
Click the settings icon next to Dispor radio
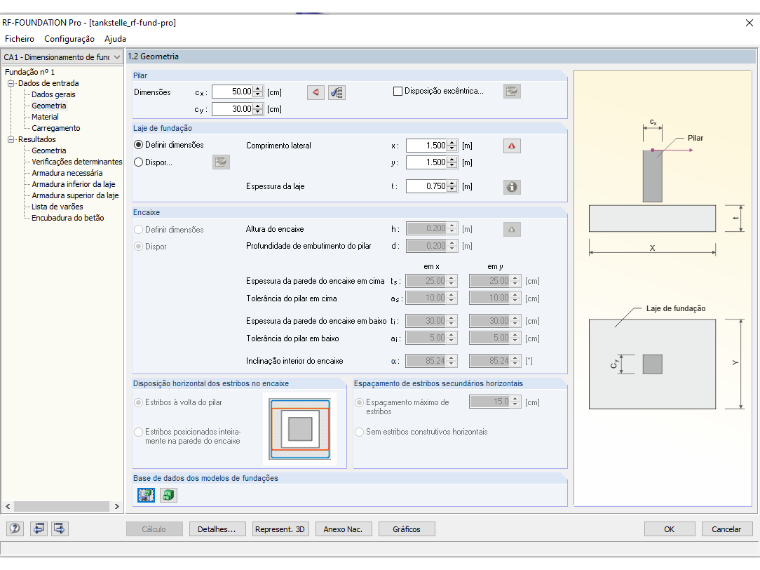(x=221, y=162)
